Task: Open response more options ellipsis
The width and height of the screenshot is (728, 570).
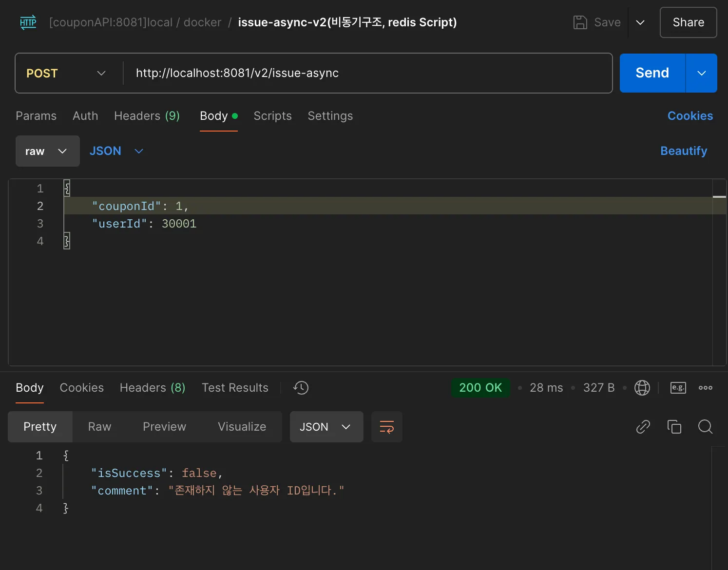Action: click(705, 388)
